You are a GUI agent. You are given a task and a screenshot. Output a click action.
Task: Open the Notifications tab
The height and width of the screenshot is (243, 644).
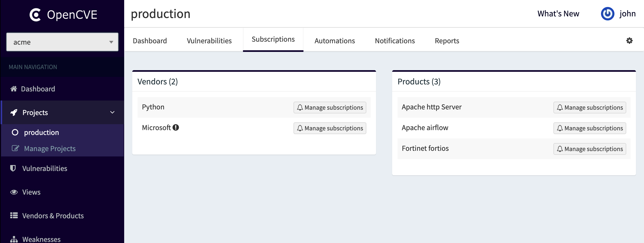pyautogui.click(x=395, y=41)
